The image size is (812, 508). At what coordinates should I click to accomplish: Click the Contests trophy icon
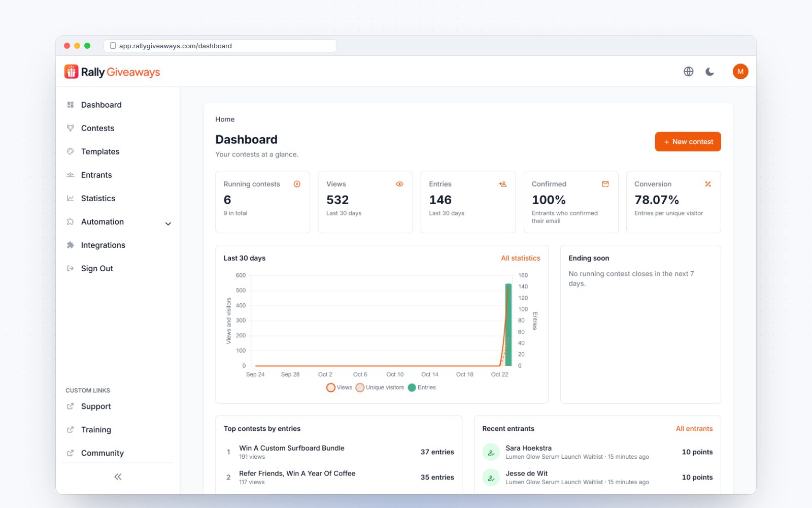[71, 128]
